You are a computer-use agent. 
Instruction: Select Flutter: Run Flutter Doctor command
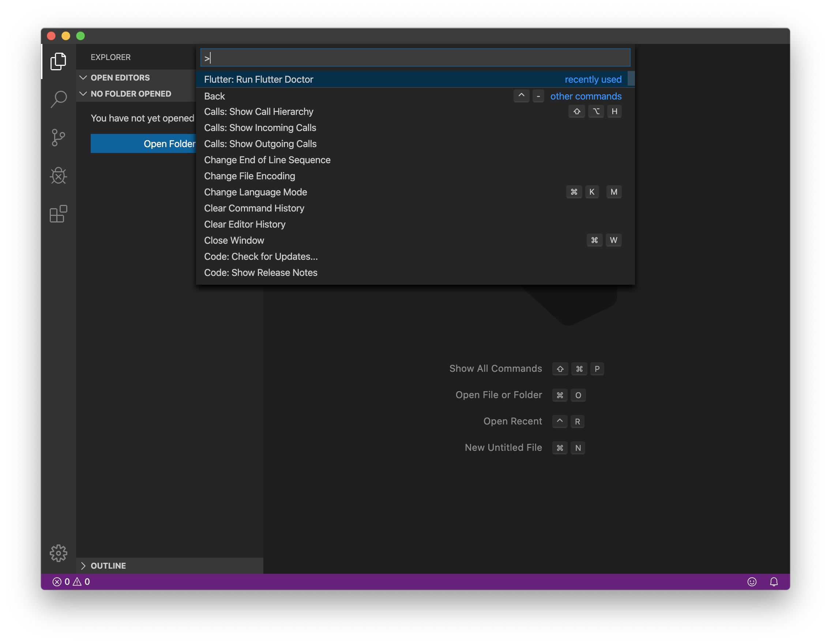coord(259,79)
